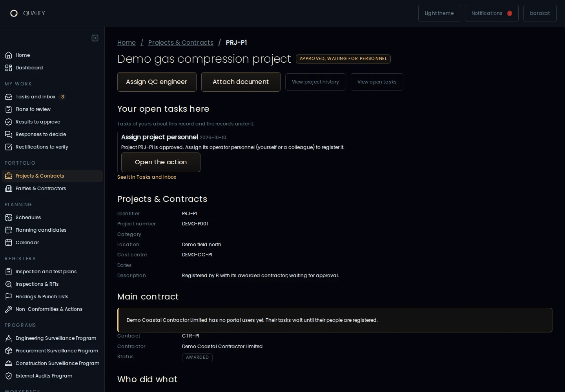Image resolution: width=565 pixels, height=392 pixels.
Task: Open Dashboard in the sidebar
Action: 52,68
